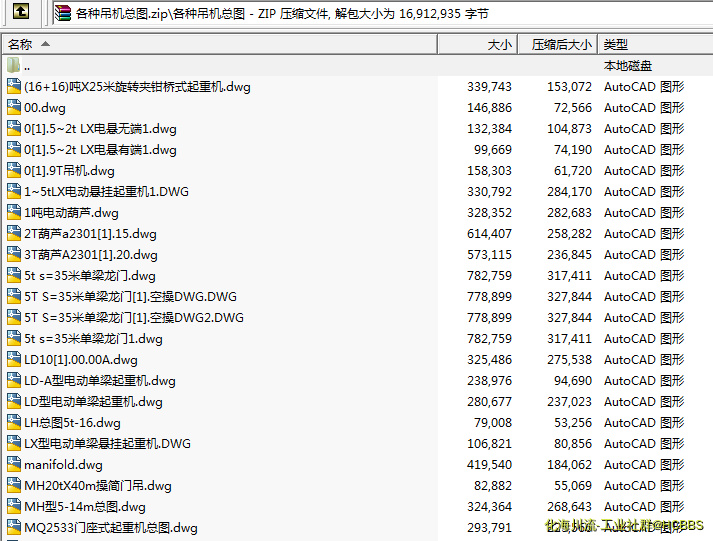Viewport: 713px width, 541px height.
Task: Select file name LD型电动单梁起重机.dwg
Action: coord(93,402)
